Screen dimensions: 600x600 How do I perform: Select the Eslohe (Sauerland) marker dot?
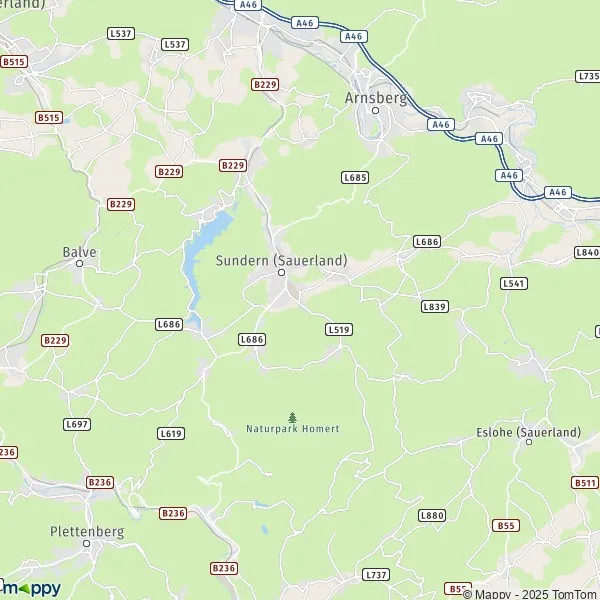(x=529, y=442)
